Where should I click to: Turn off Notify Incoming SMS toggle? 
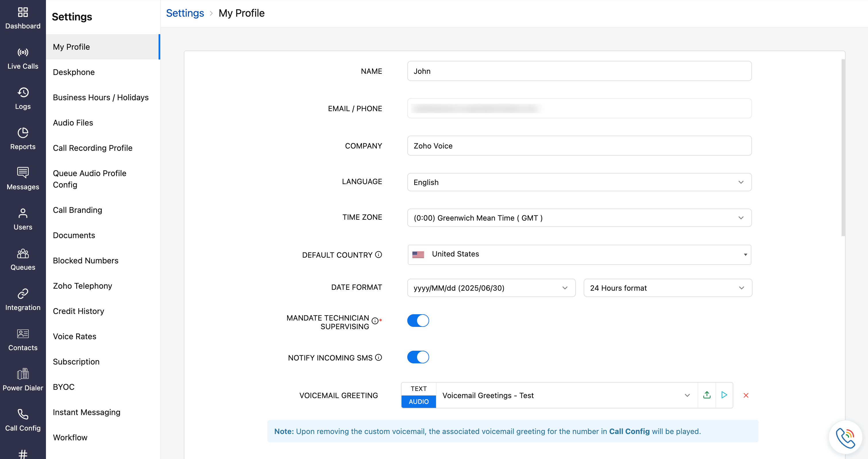(x=418, y=357)
